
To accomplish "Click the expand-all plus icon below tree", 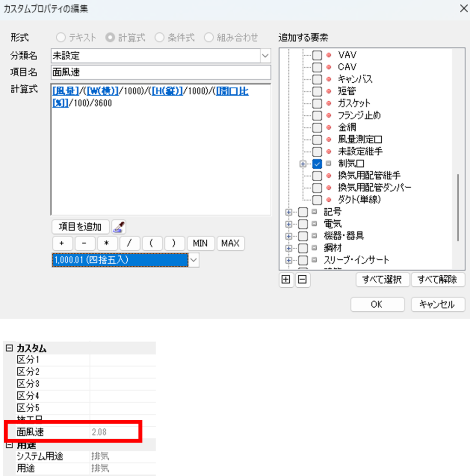I will [x=286, y=280].
